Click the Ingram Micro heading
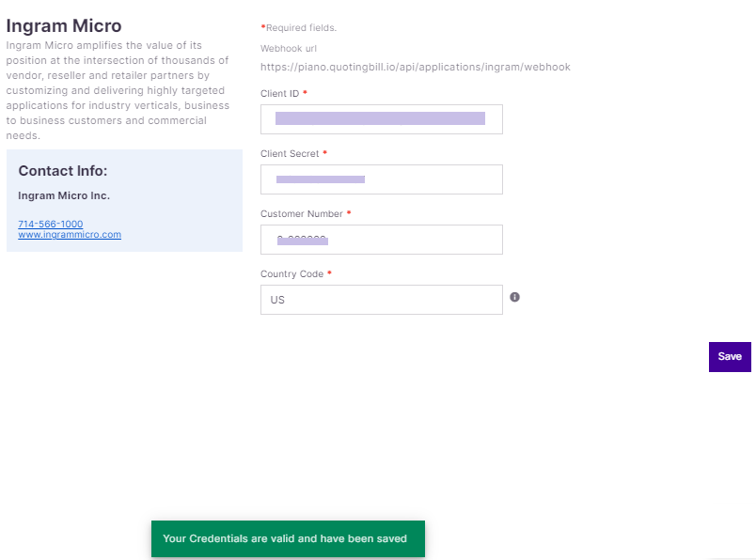 (64, 26)
